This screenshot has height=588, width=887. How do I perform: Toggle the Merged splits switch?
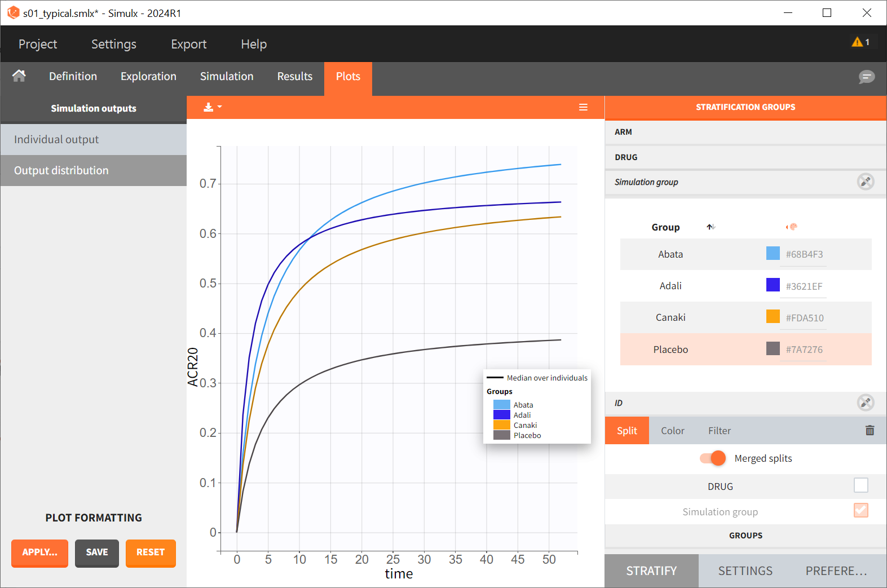713,458
